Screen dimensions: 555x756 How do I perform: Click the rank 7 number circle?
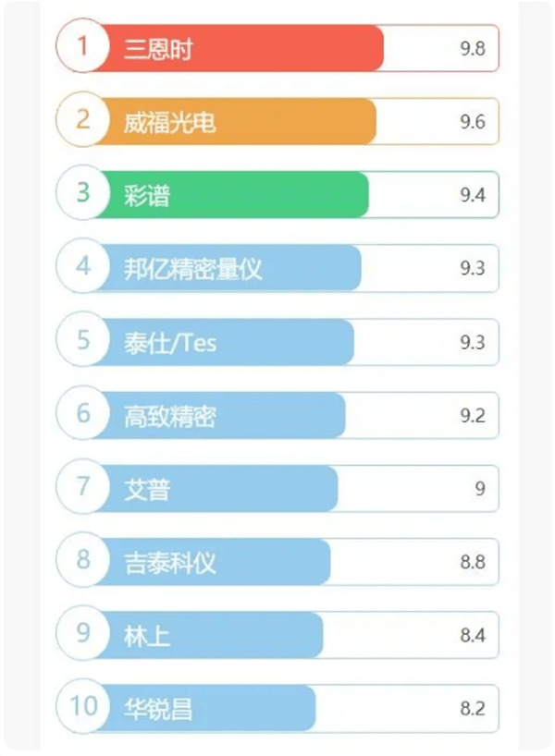pyautogui.click(x=83, y=487)
